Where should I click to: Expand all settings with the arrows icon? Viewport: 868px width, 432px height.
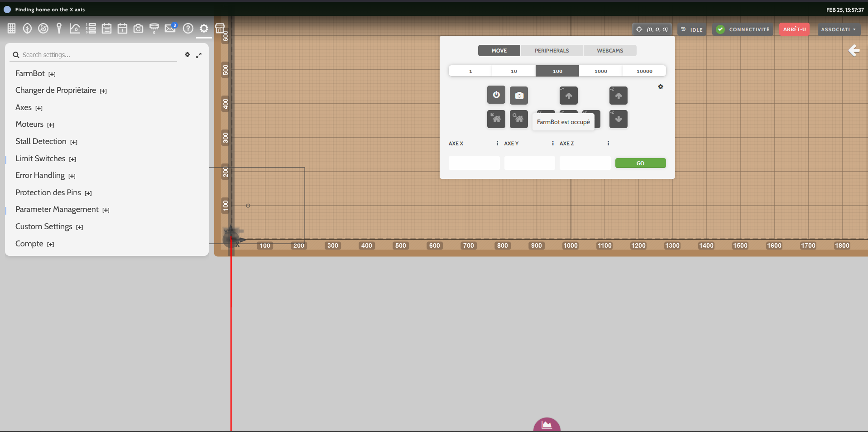[x=199, y=55]
